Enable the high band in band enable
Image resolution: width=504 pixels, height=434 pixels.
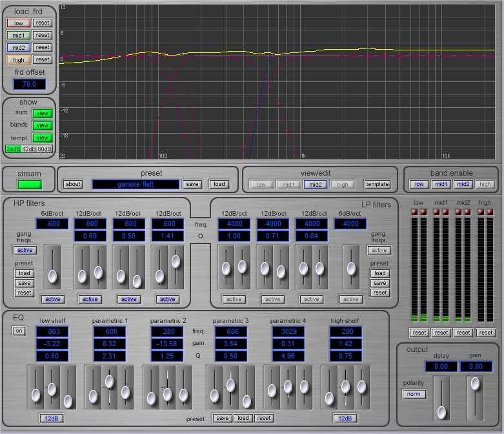[485, 185]
